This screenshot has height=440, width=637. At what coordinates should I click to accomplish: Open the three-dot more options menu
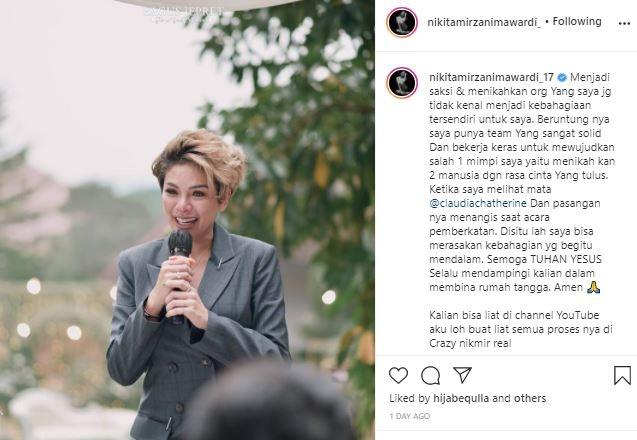(624, 24)
